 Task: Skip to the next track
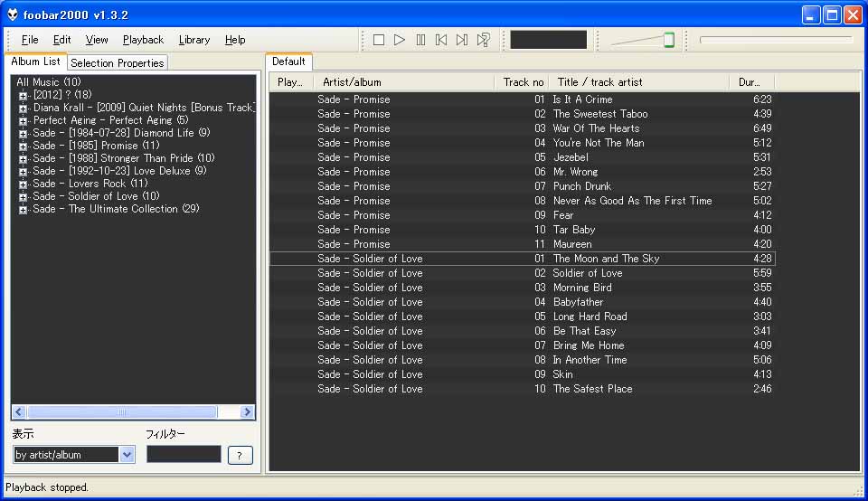coord(462,40)
